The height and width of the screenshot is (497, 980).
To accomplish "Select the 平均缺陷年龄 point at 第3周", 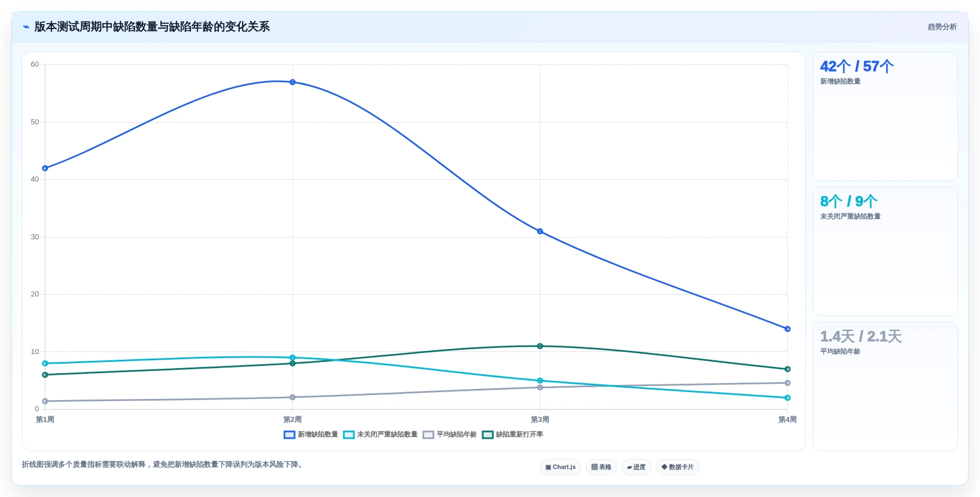I will pyautogui.click(x=540, y=388).
